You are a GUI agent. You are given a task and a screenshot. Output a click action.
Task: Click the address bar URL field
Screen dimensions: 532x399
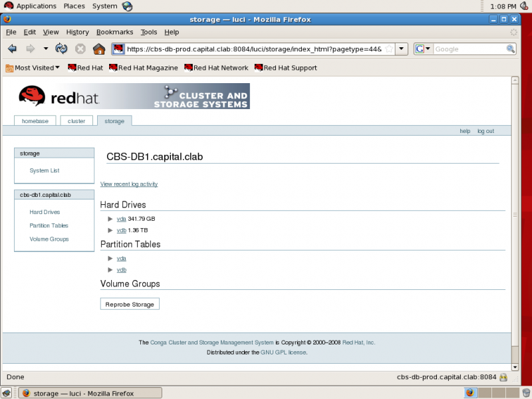click(255, 49)
